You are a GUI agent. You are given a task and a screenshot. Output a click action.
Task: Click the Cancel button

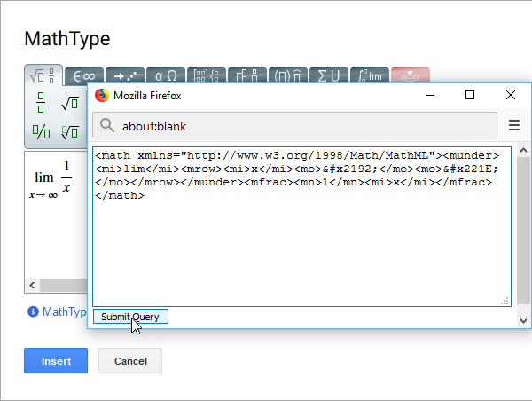click(130, 361)
